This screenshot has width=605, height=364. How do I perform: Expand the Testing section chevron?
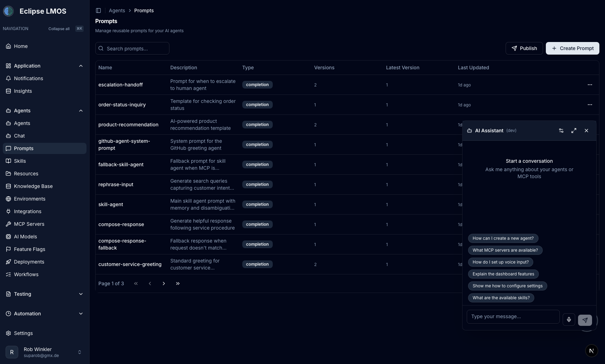(x=81, y=294)
